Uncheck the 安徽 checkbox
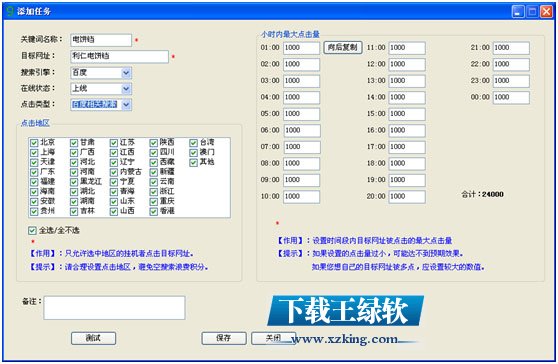Image resolution: width=558 pixels, height=364 pixels. (x=34, y=202)
